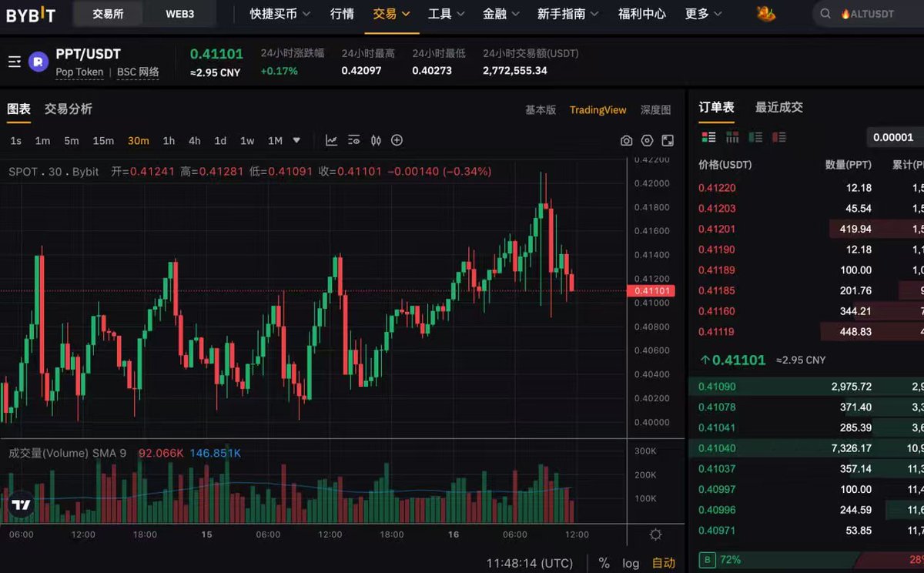The image size is (924, 573).
Task: Select TradingView chart version
Action: pos(598,110)
